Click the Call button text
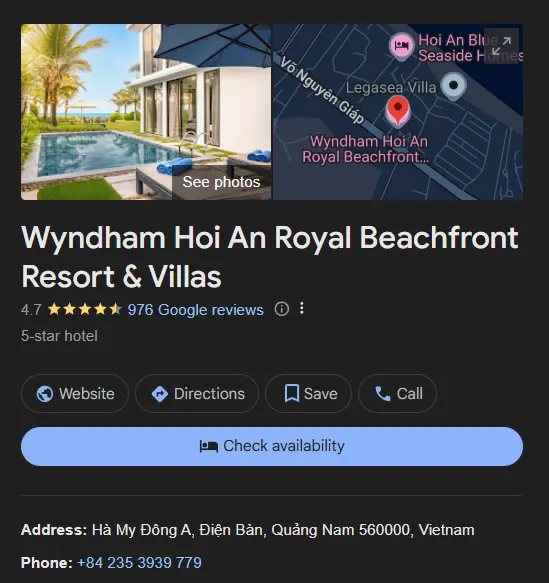The width and height of the screenshot is (549, 583). tap(410, 394)
